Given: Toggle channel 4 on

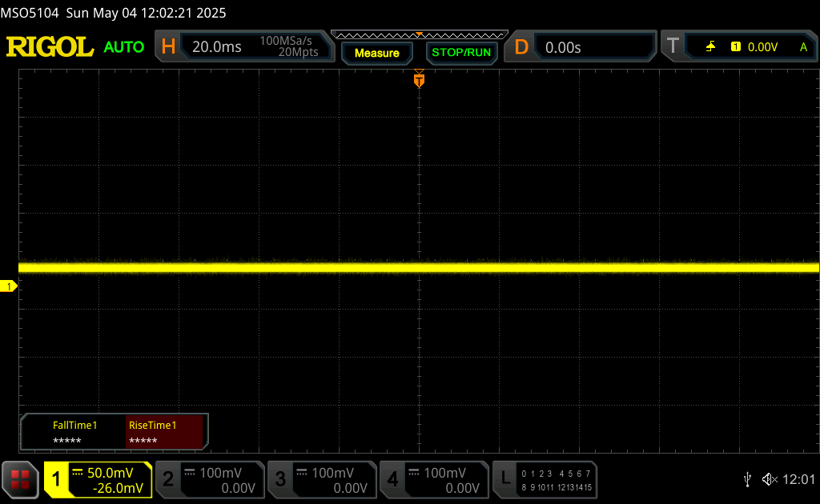Looking at the screenshot, I should coord(435,479).
